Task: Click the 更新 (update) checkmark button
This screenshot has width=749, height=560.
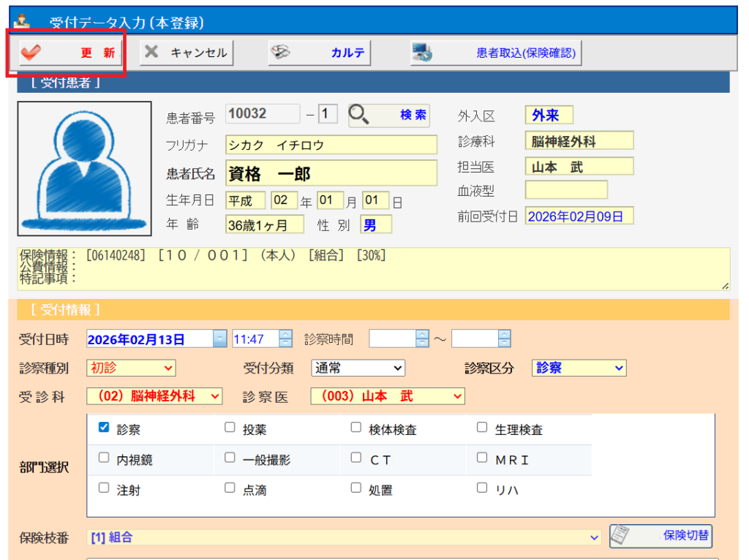Action: tap(67, 53)
